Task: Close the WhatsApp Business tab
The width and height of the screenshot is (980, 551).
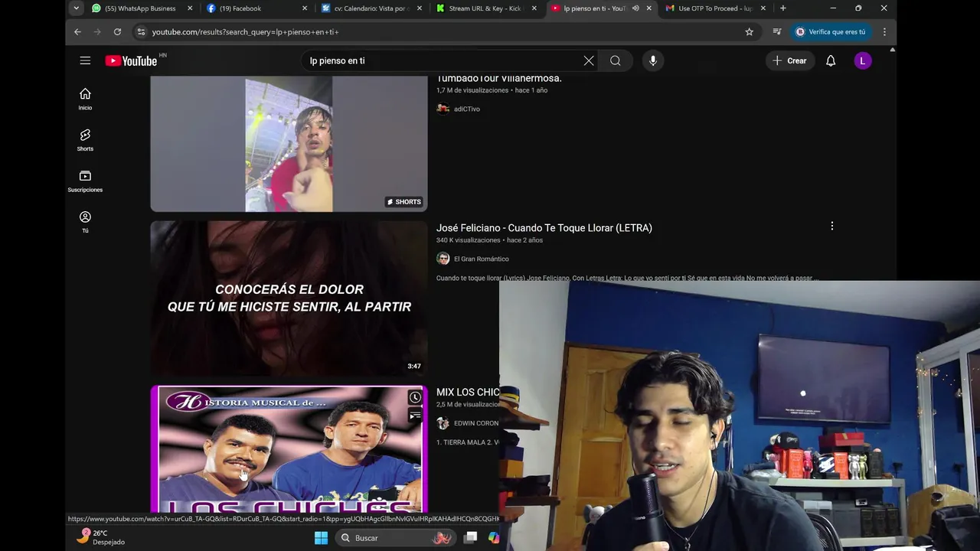Action: [x=190, y=8]
